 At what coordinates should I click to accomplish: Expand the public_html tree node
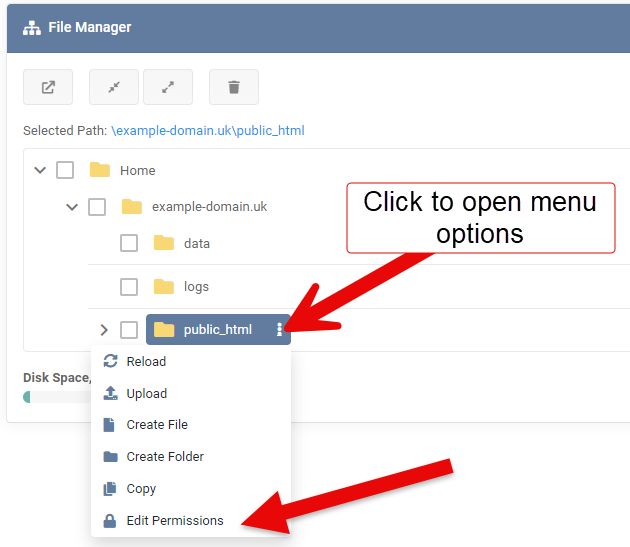point(104,330)
